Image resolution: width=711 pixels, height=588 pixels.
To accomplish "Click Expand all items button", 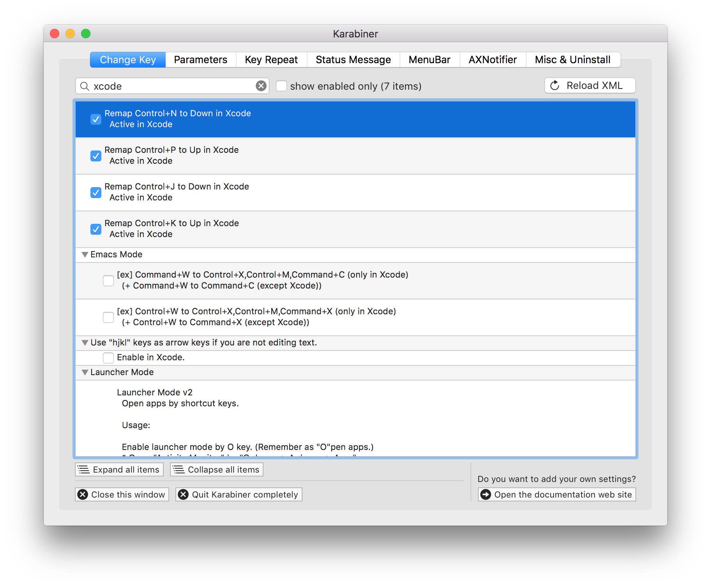I will point(119,469).
